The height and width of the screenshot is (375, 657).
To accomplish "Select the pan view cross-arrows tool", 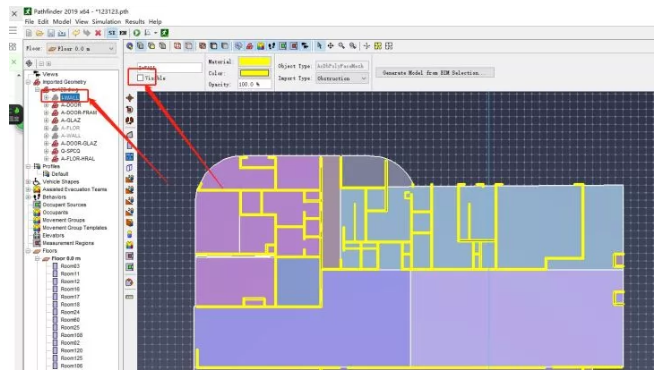I will tap(331, 46).
